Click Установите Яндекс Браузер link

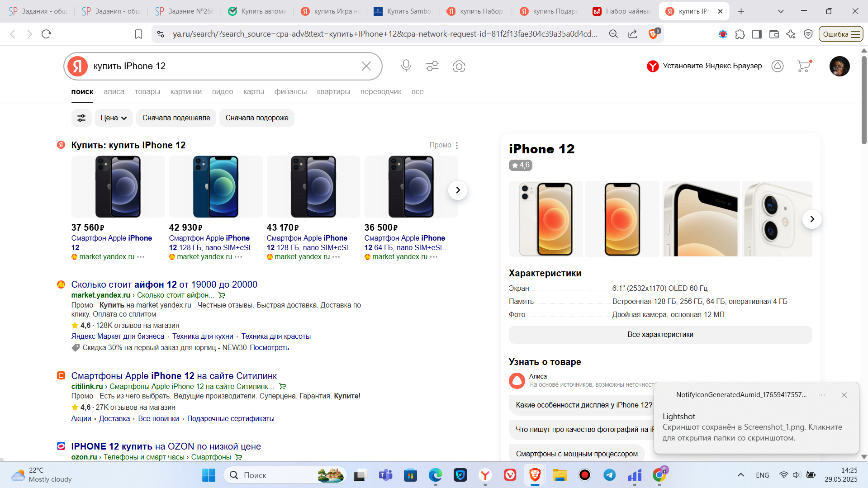pyautogui.click(x=704, y=66)
